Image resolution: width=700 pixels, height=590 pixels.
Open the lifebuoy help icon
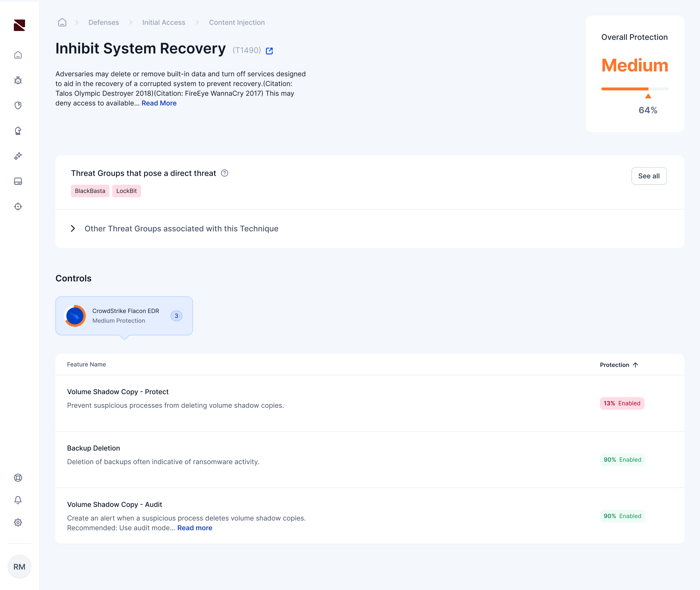tap(18, 478)
